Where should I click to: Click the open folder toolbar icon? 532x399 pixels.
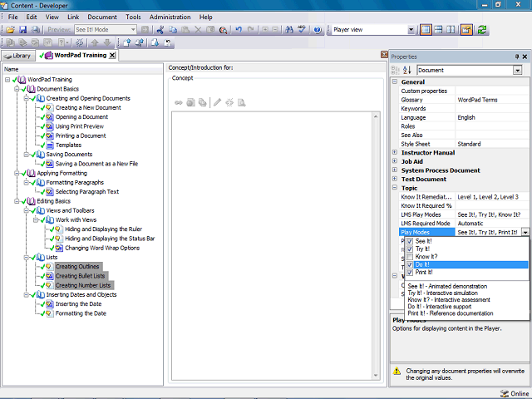point(10,30)
